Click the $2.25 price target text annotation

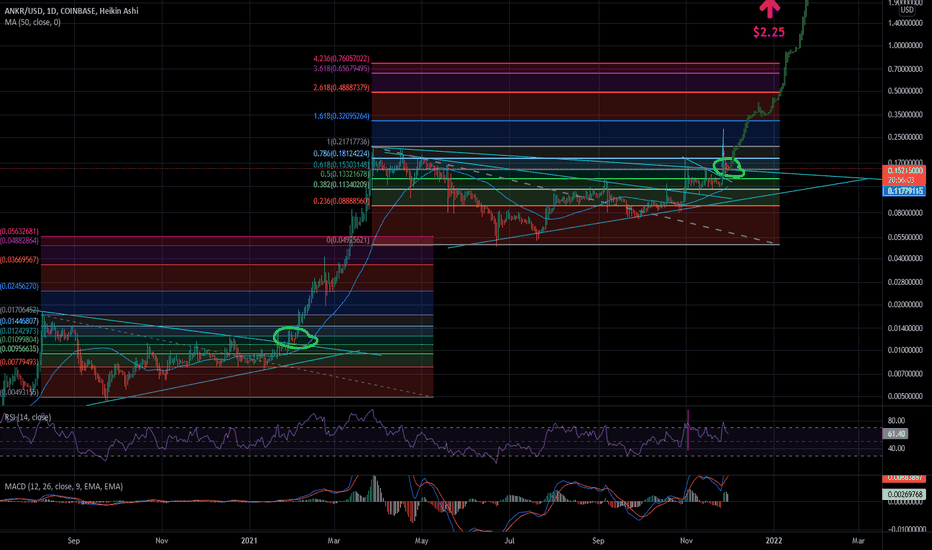coord(769,32)
